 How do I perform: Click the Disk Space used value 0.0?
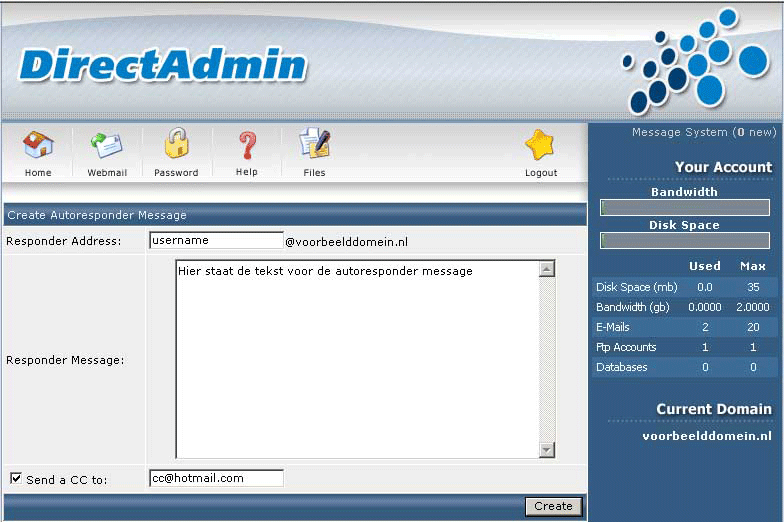click(x=704, y=287)
